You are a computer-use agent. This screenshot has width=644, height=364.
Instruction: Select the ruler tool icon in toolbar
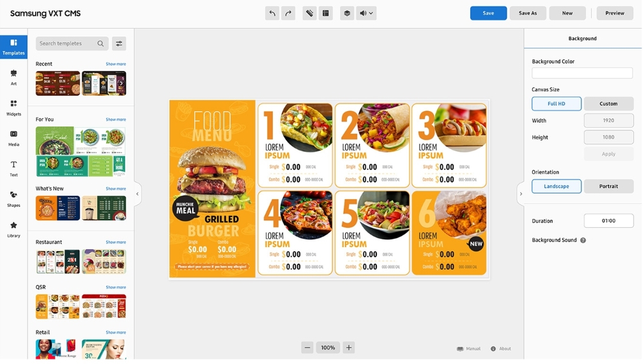310,13
